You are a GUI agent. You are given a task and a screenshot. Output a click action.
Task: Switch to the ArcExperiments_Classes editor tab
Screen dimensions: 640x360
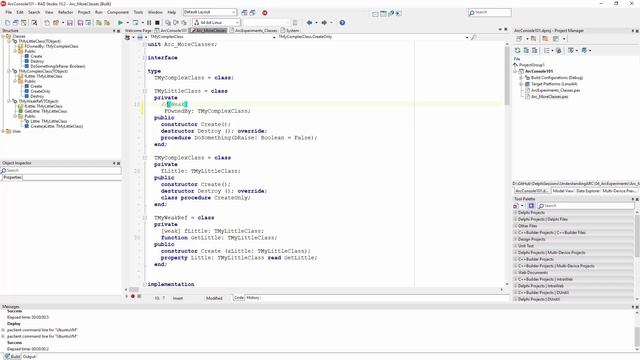point(253,31)
